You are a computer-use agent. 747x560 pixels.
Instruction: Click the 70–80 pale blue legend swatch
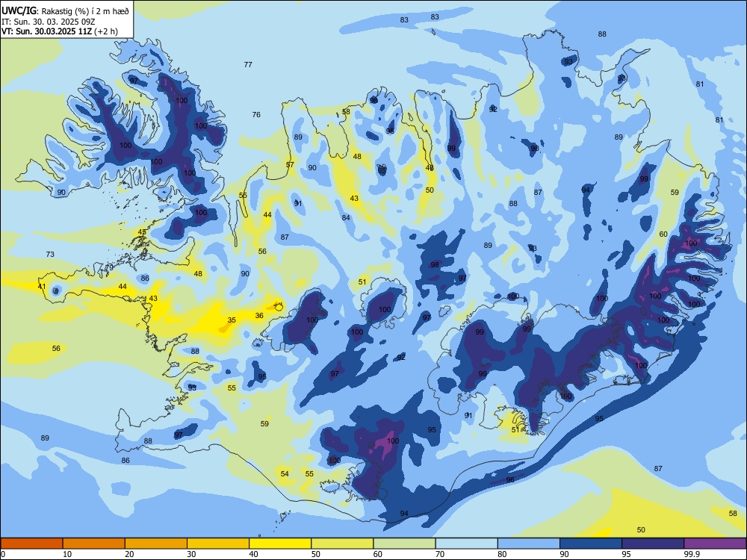pyautogui.click(x=466, y=544)
